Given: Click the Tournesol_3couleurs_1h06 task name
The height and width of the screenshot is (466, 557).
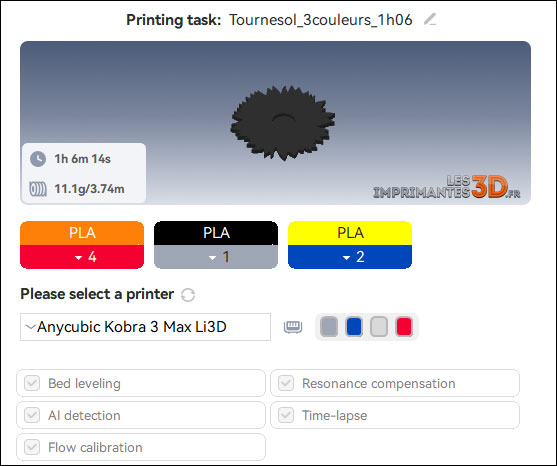Looking at the screenshot, I should point(320,20).
